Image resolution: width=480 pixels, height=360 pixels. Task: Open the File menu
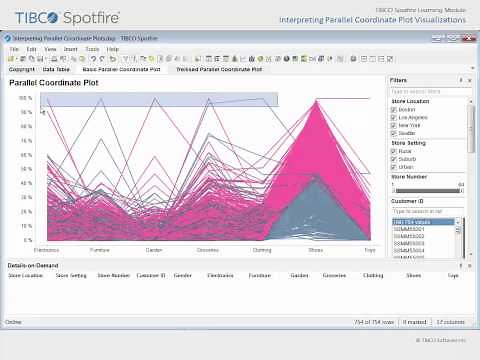coord(14,49)
